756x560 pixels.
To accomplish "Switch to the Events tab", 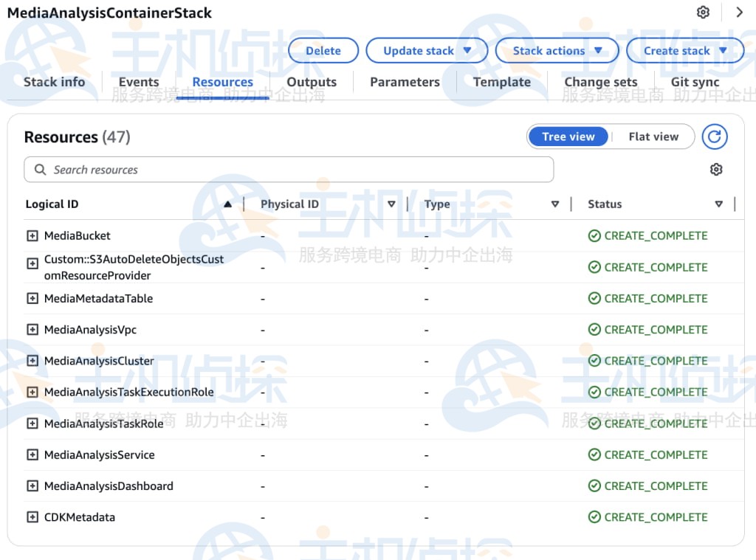I will pyautogui.click(x=139, y=82).
